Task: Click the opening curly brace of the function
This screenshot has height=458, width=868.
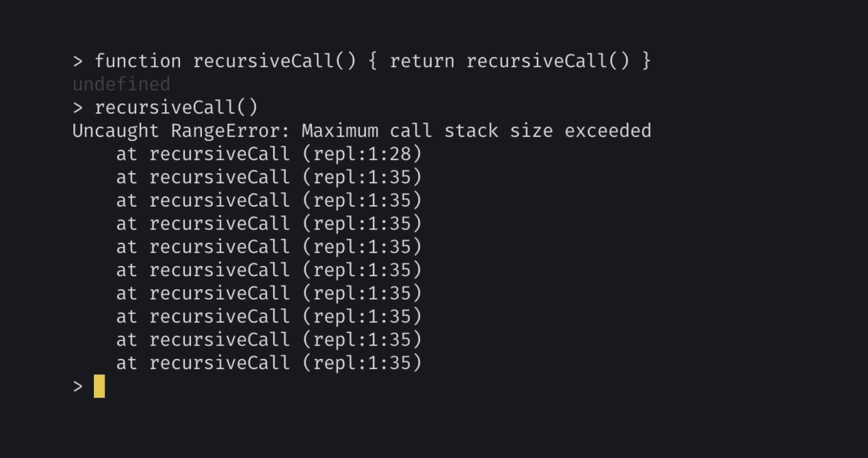Action: point(373,61)
